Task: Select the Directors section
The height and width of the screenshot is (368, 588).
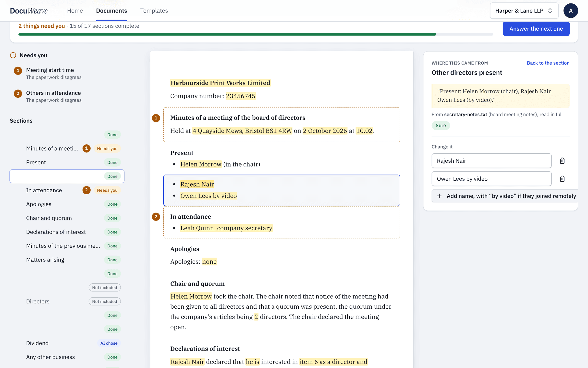Action: point(67,302)
